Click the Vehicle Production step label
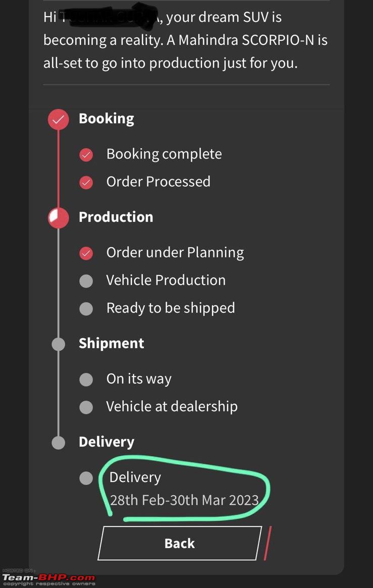Viewport: 373px width, 588px height. [166, 280]
